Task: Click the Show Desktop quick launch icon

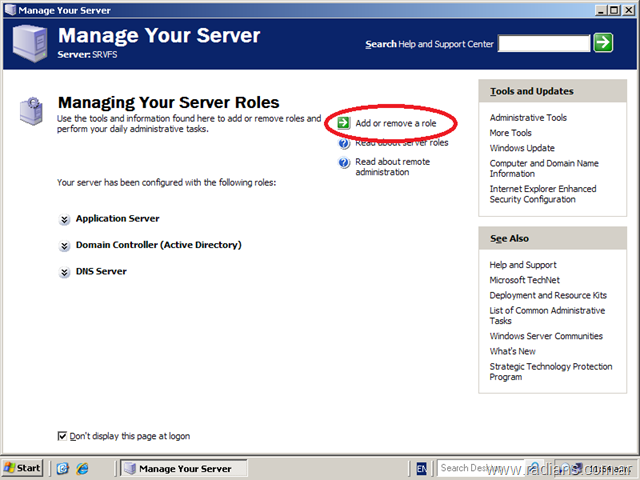Action: pyautogui.click(x=63, y=468)
